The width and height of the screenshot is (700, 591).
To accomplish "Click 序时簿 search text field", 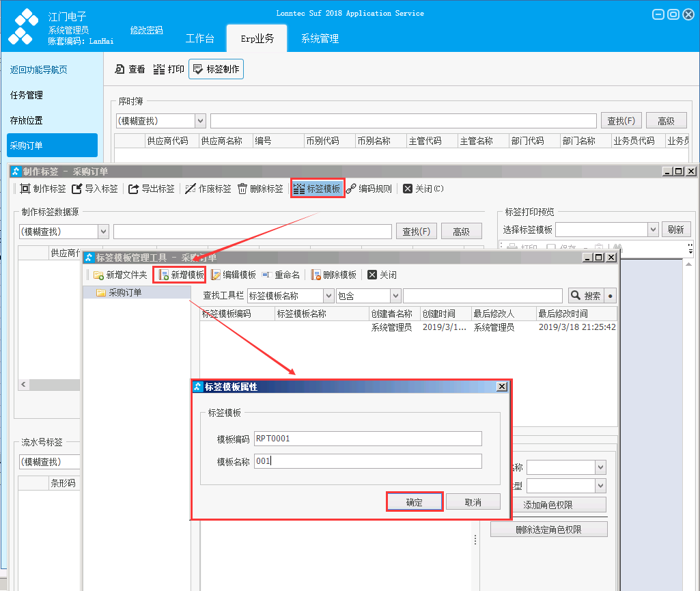I will pos(404,121).
